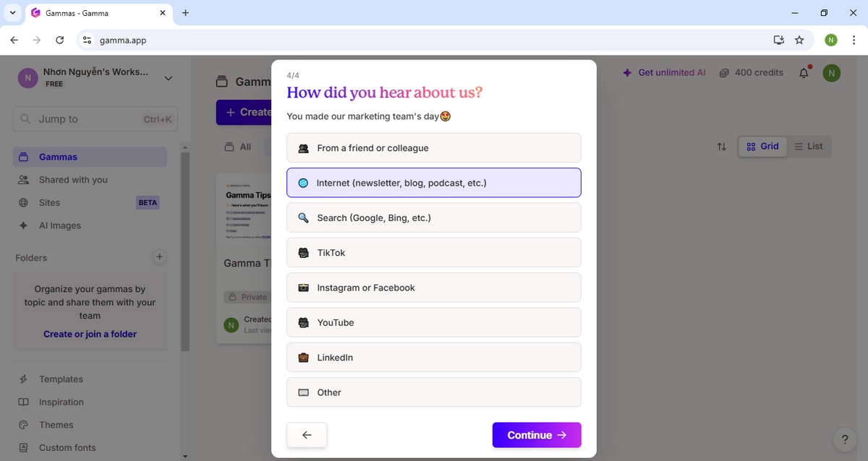Viewport: 868px width, 461px height.
Task: Click 'Get unlimited AI' link
Action: pos(664,72)
